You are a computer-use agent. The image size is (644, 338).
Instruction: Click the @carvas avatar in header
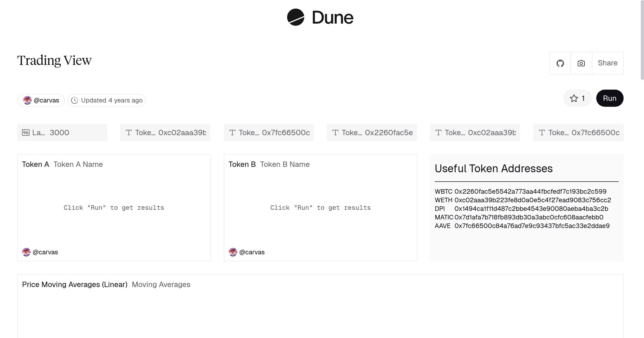(x=27, y=100)
